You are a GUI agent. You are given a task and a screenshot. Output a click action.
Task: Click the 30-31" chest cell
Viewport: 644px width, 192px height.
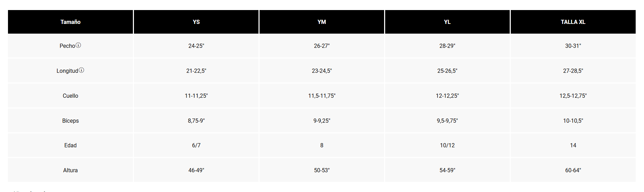tap(573, 46)
